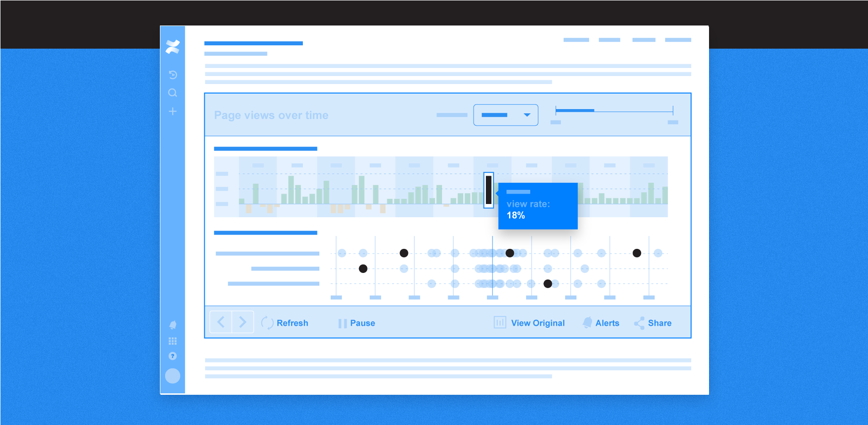Open notifications bell in the sidebar
868x425 pixels.
(173, 325)
